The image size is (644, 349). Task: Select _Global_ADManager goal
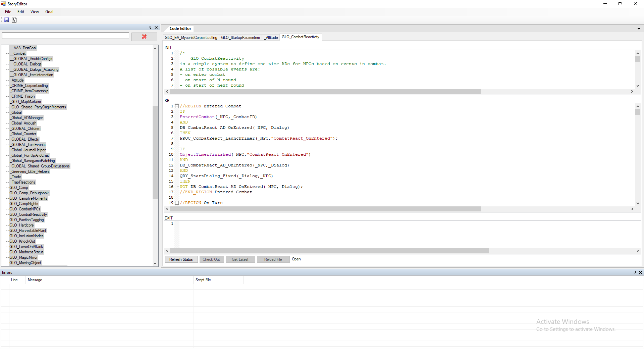(x=26, y=118)
